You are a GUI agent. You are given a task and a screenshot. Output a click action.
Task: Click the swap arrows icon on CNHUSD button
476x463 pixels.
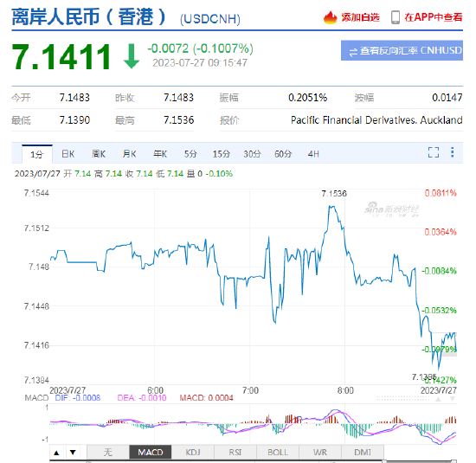tap(353, 52)
